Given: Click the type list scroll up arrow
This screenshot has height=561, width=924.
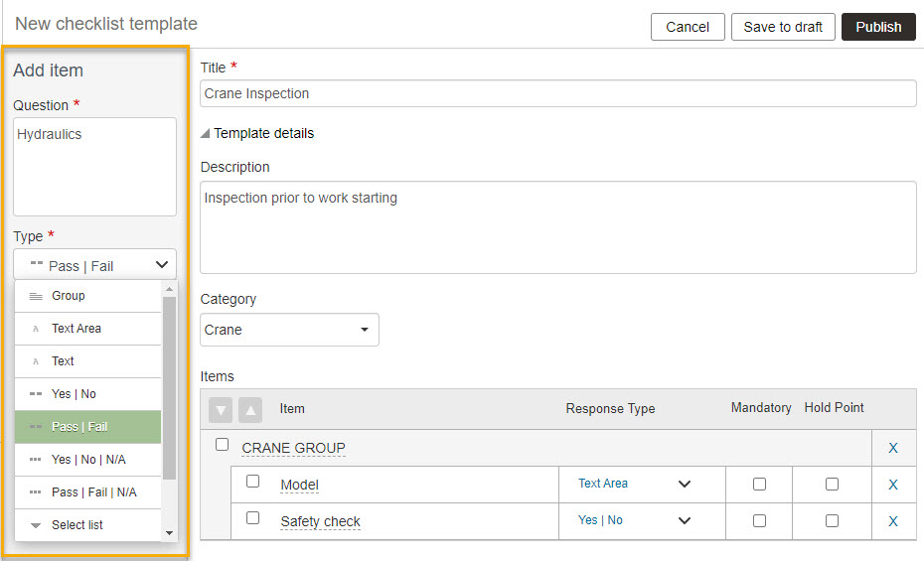Looking at the screenshot, I should tap(169, 289).
